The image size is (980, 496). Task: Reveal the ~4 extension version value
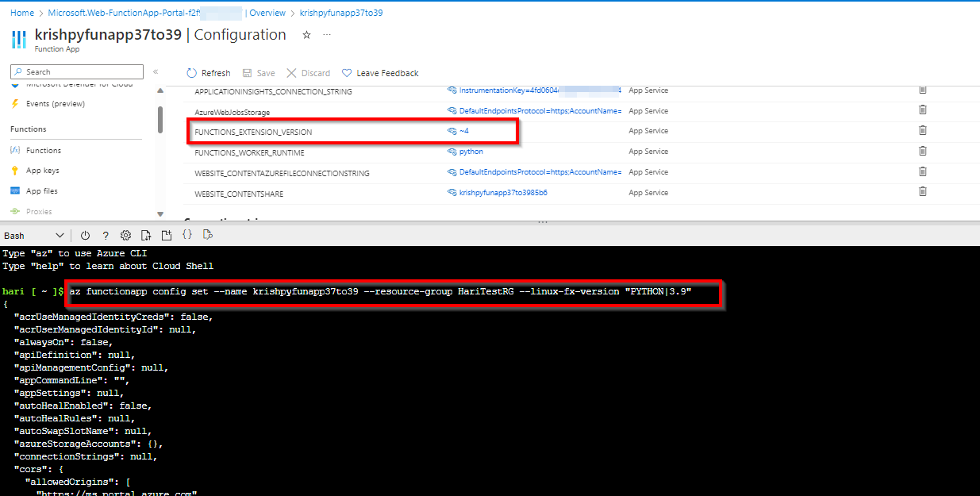click(459, 131)
